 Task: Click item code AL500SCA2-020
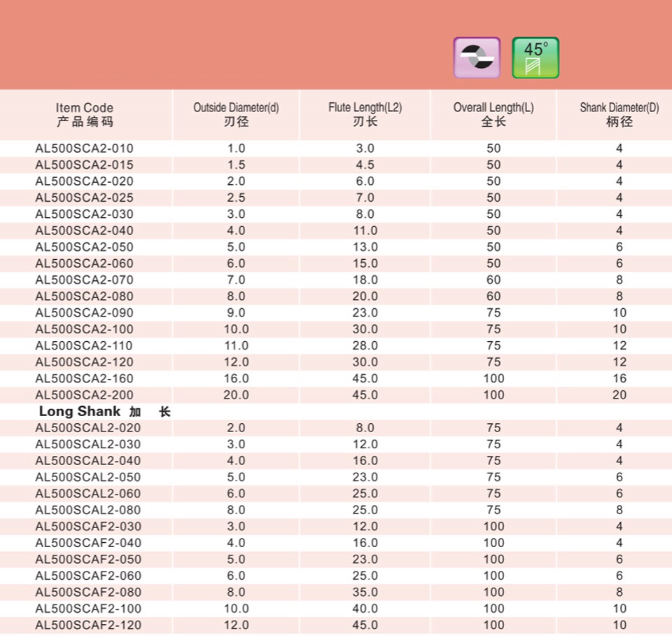[x=85, y=181]
